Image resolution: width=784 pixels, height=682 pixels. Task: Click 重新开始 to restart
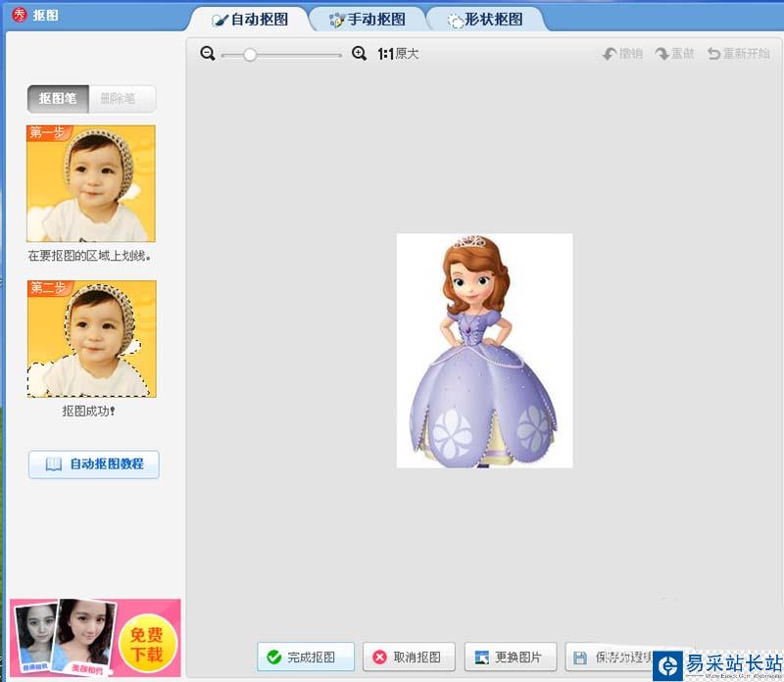click(739, 54)
